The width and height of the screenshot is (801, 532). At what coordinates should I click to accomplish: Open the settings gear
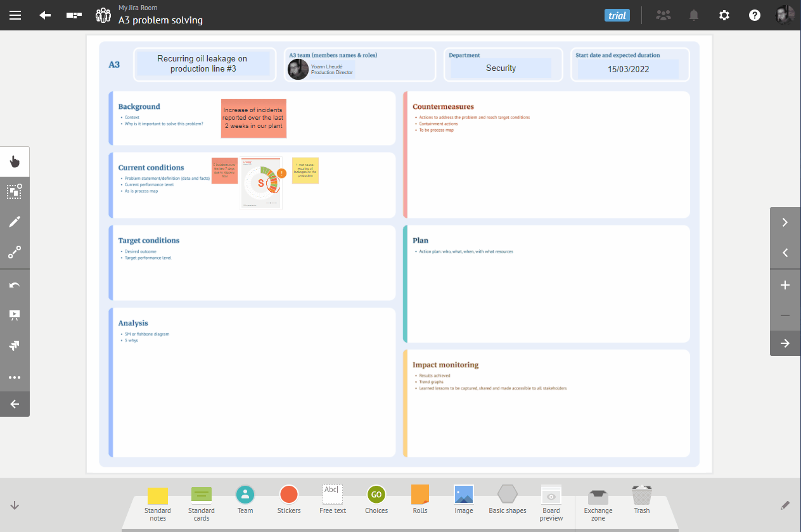click(x=724, y=15)
